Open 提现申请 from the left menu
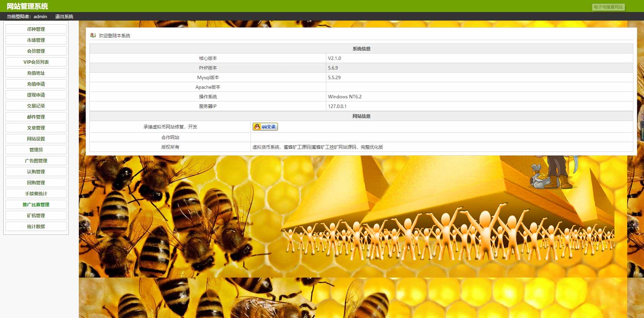Screen dimensions: 644x318 point(36,95)
